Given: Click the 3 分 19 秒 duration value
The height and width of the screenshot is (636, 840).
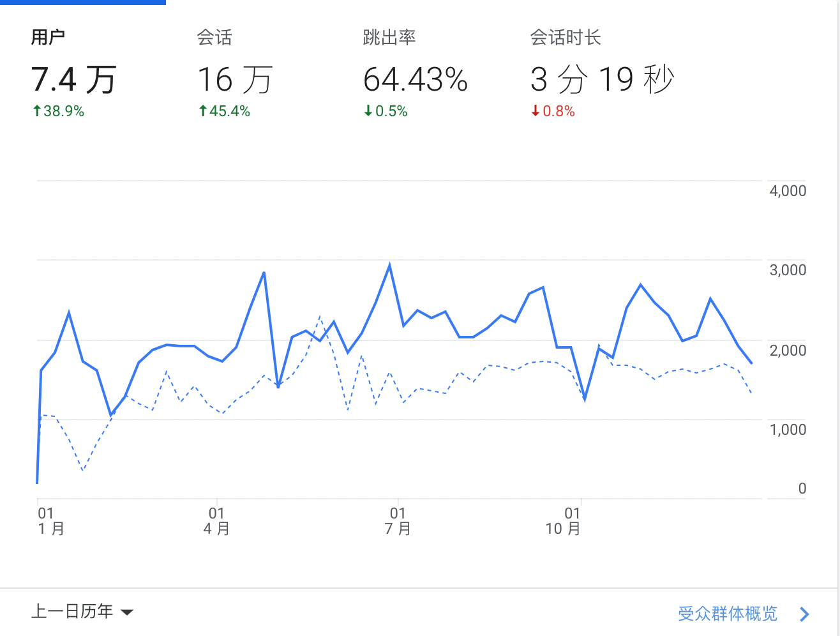Looking at the screenshot, I should [602, 80].
